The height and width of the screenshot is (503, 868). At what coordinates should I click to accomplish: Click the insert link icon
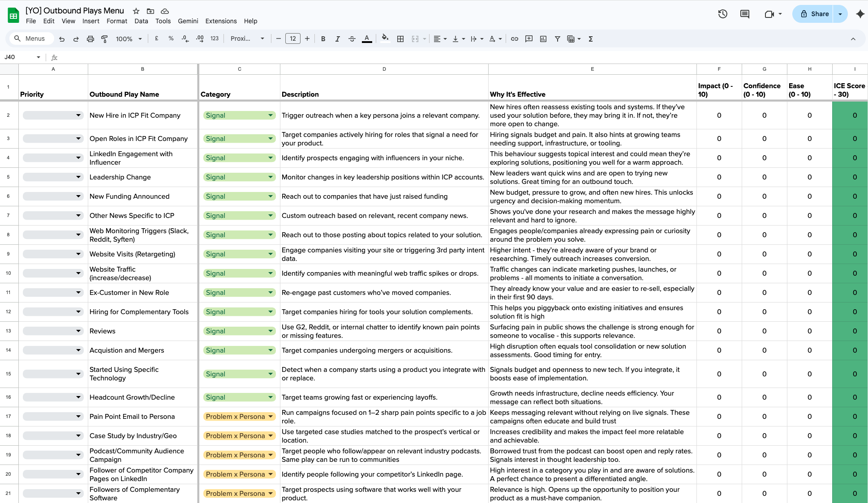(515, 39)
